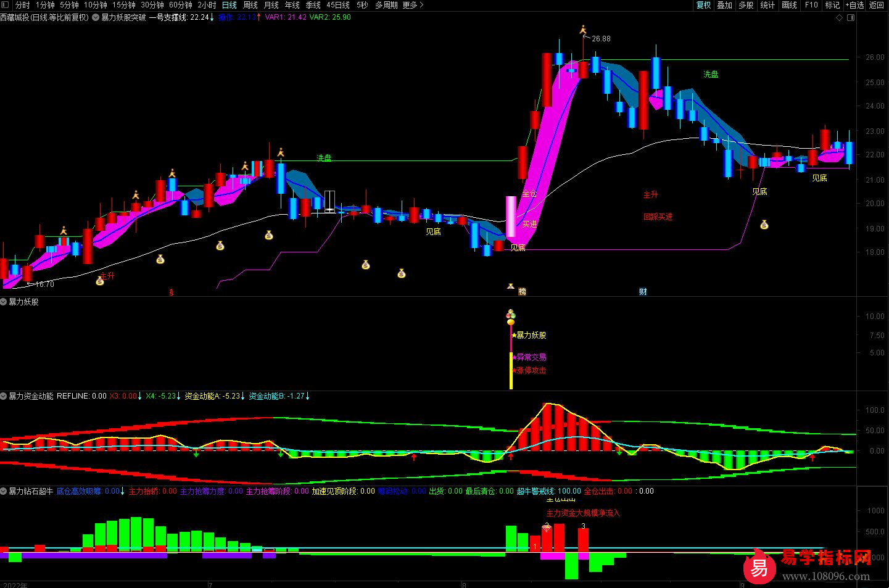Click the 16.70 low price label
889x588 pixels.
tap(44, 284)
